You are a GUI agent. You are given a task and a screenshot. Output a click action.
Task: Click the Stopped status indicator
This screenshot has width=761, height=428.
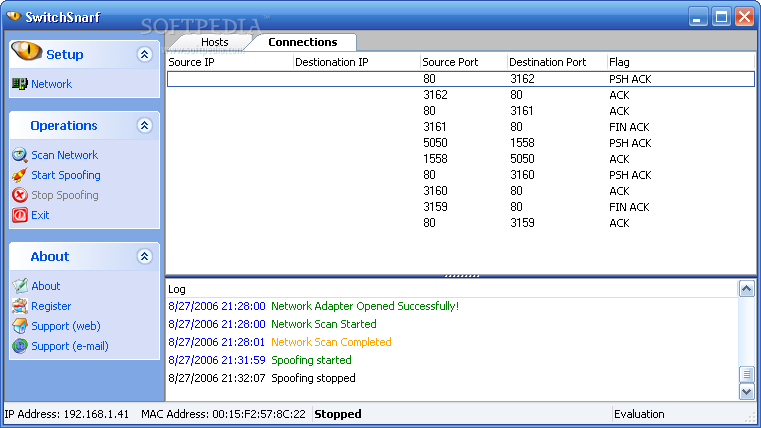[338, 414]
